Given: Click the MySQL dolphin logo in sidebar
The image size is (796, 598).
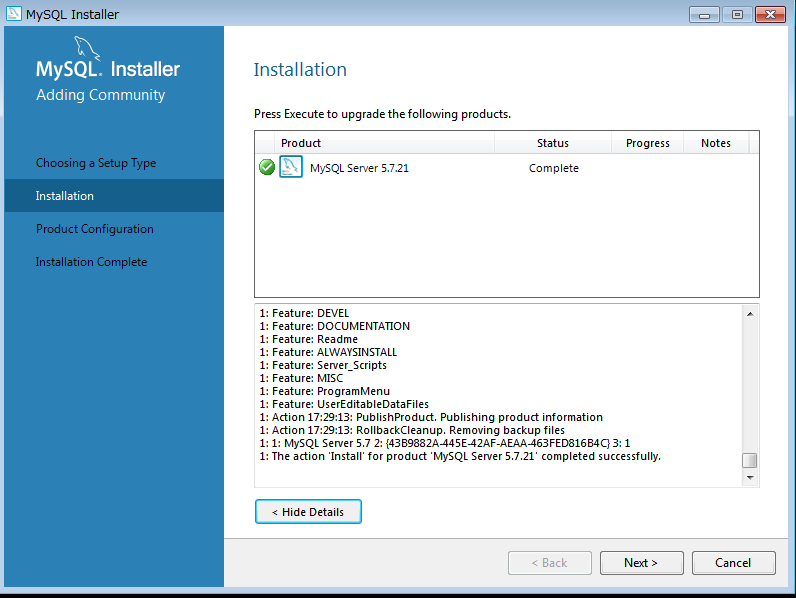Looking at the screenshot, I should 87,48.
